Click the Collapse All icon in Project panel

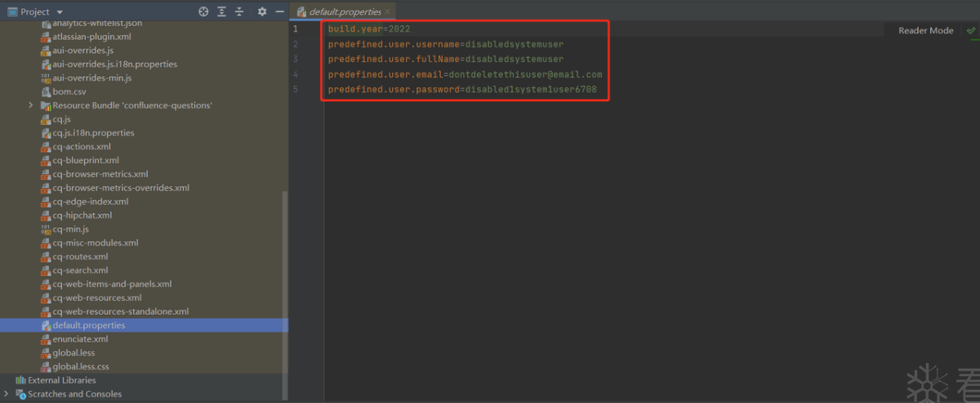(x=239, y=11)
